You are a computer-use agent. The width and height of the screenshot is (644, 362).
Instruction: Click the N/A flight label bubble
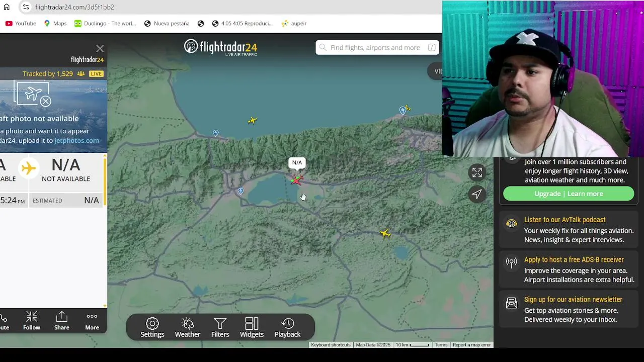coord(297,162)
